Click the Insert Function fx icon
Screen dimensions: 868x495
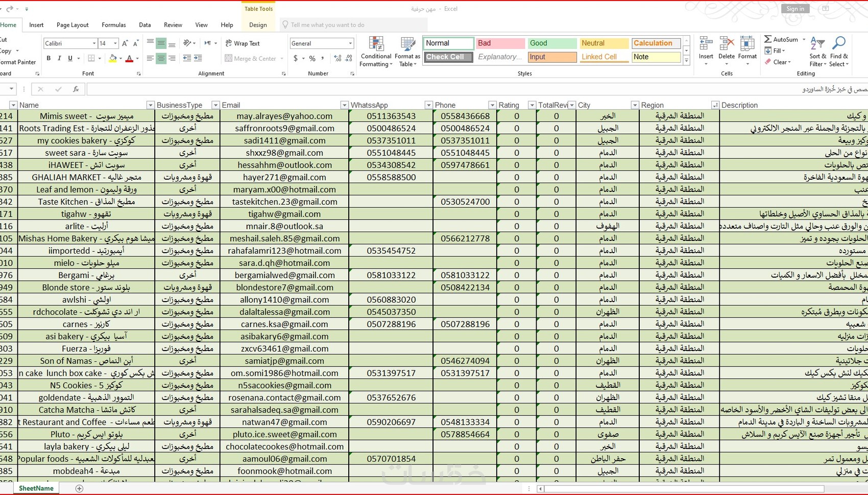click(76, 89)
